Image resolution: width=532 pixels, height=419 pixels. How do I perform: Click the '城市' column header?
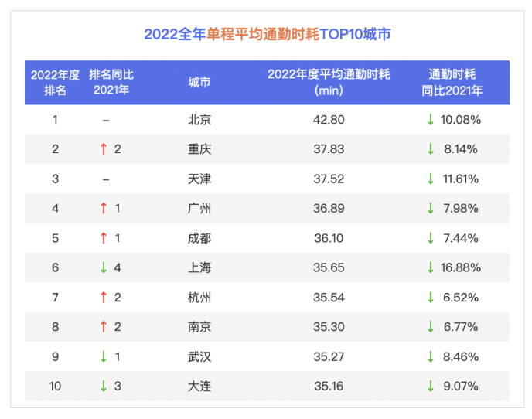point(199,83)
